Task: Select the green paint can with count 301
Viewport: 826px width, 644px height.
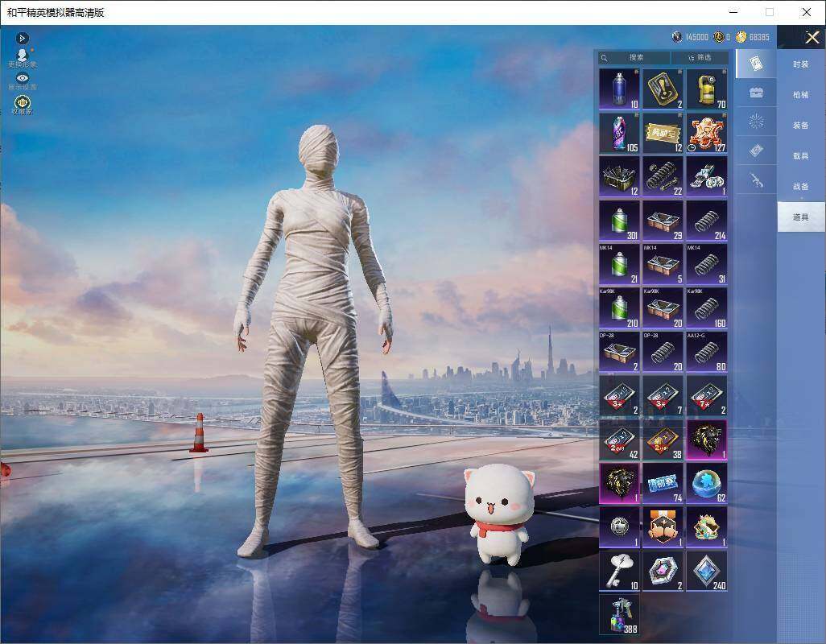Action: click(x=620, y=221)
